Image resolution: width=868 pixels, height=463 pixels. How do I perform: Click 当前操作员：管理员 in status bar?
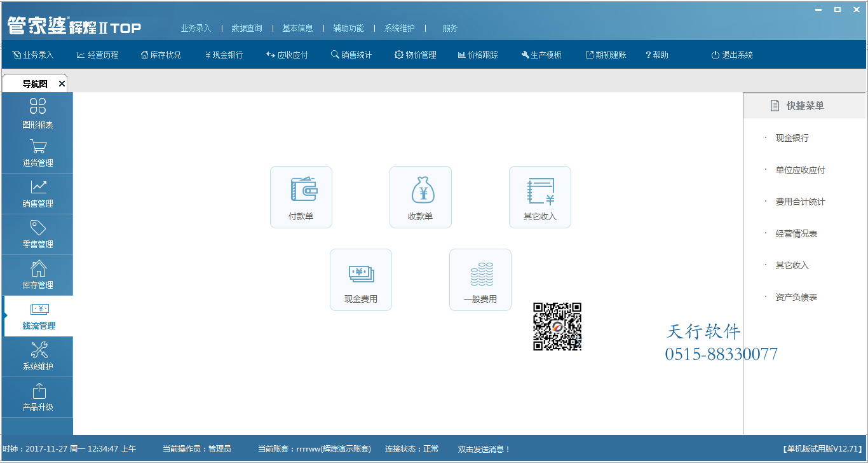point(197,449)
